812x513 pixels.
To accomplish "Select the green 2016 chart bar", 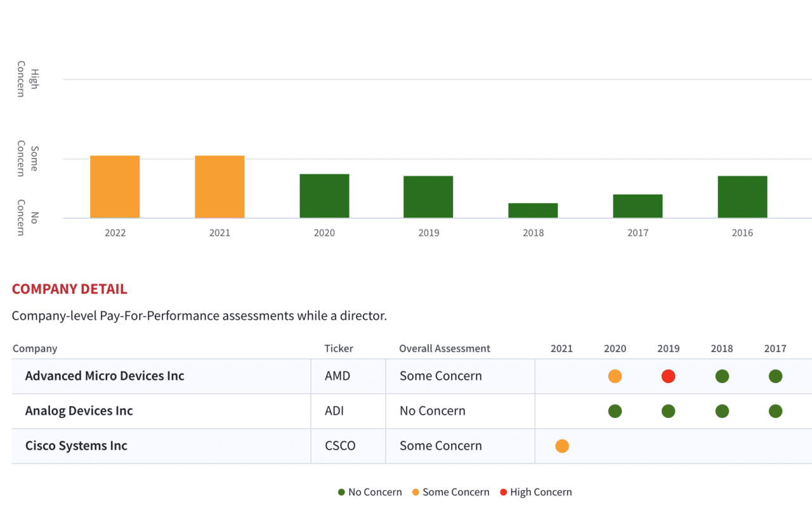I will tap(742, 197).
